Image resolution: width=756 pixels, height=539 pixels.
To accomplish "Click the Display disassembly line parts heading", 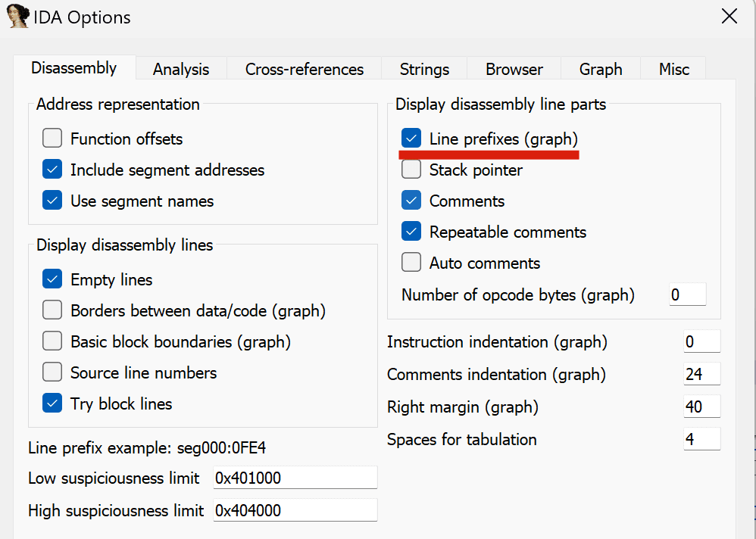I will (x=501, y=104).
